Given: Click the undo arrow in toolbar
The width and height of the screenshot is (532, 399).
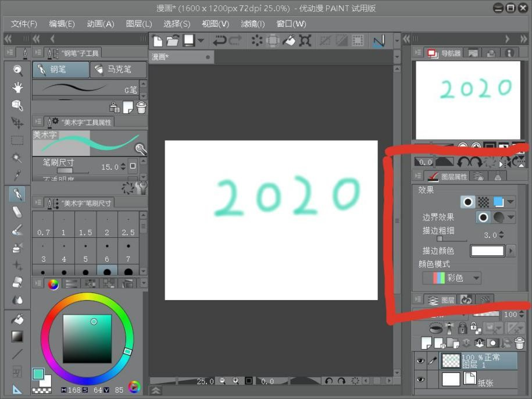Looking at the screenshot, I should click(x=219, y=40).
